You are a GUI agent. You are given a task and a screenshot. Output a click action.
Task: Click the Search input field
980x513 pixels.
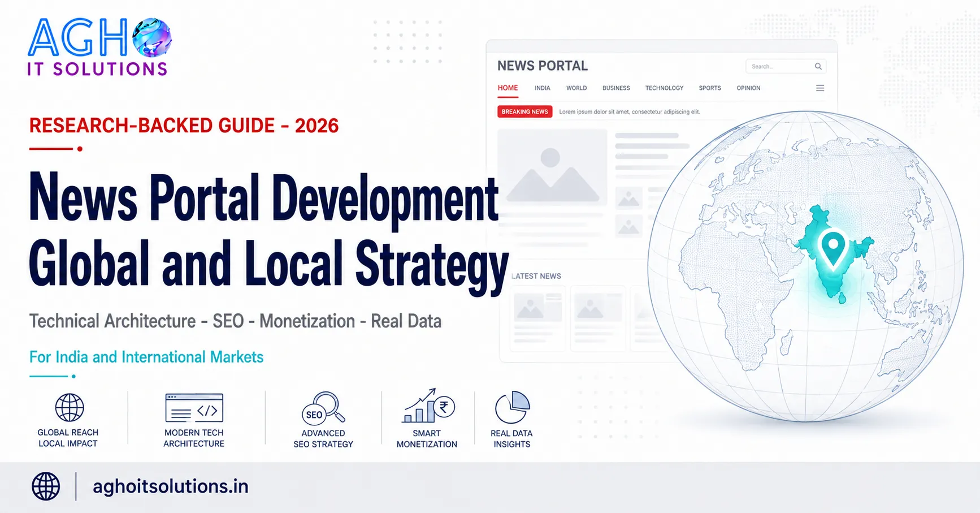(786, 66)
